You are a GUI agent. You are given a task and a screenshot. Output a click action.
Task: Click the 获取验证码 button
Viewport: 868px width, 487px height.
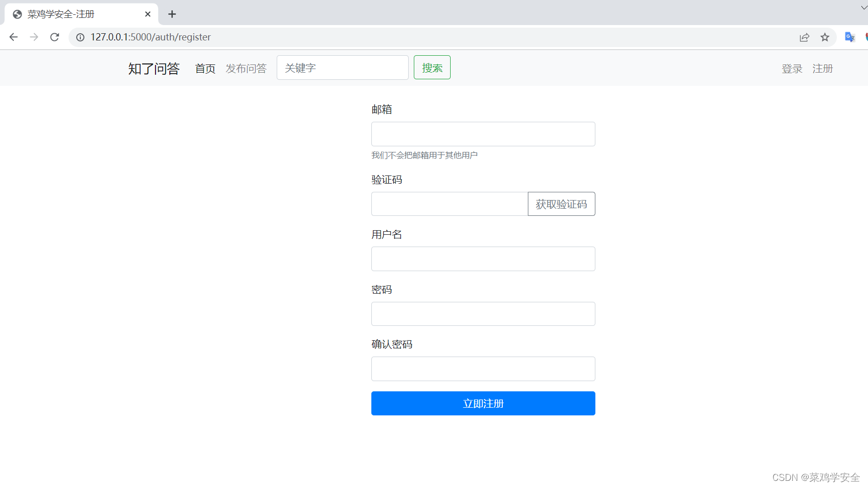click(x=562, y=204)
